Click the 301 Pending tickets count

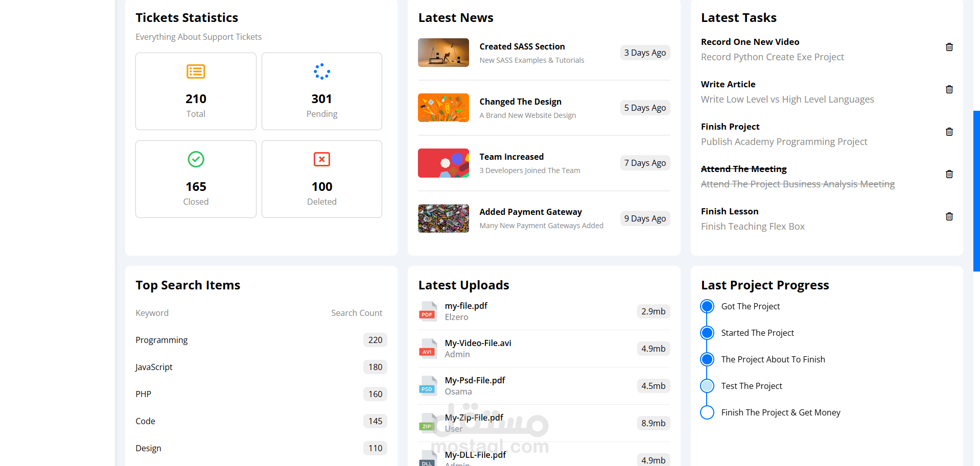(x=322, y=99)
